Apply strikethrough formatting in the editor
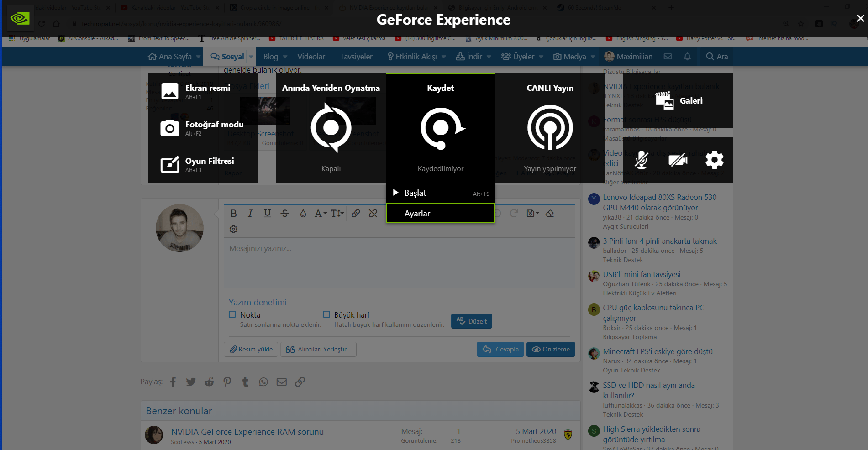This screenshot has width=868, height=450. [285, 213]
